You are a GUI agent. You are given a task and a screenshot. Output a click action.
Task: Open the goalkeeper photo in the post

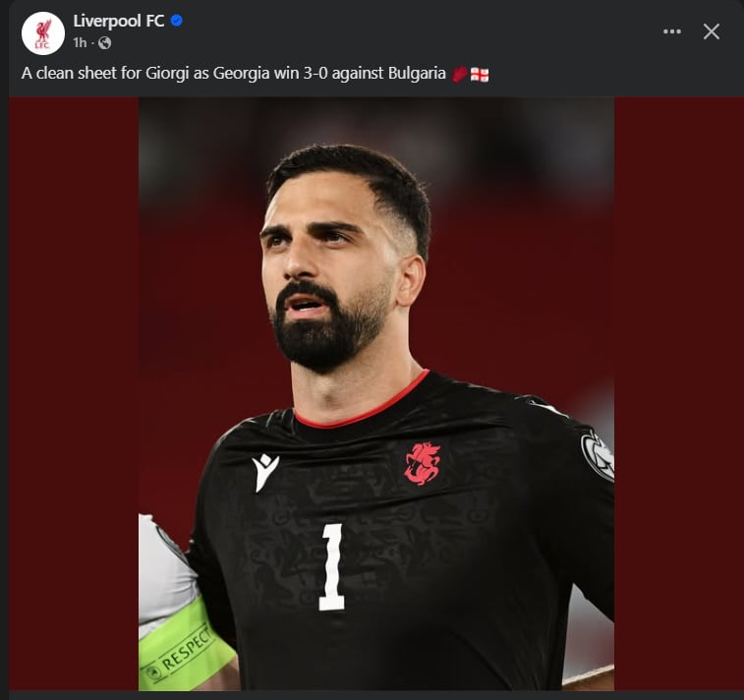(375, 393)
